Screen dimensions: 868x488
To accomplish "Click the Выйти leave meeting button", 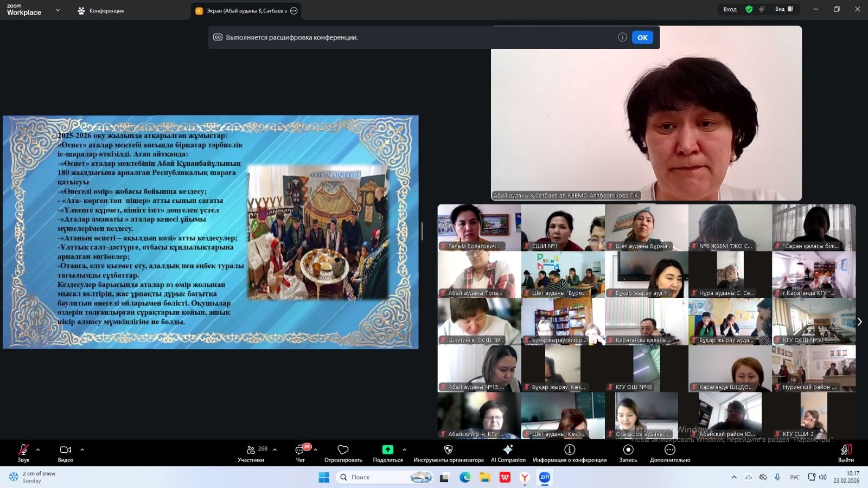I will pos(846,451).
